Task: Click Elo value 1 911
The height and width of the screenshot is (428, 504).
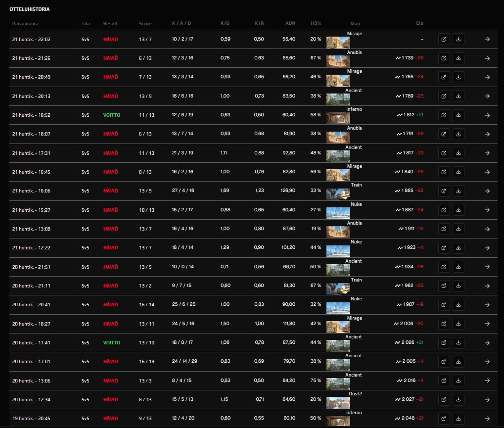Action: point(410,229)
